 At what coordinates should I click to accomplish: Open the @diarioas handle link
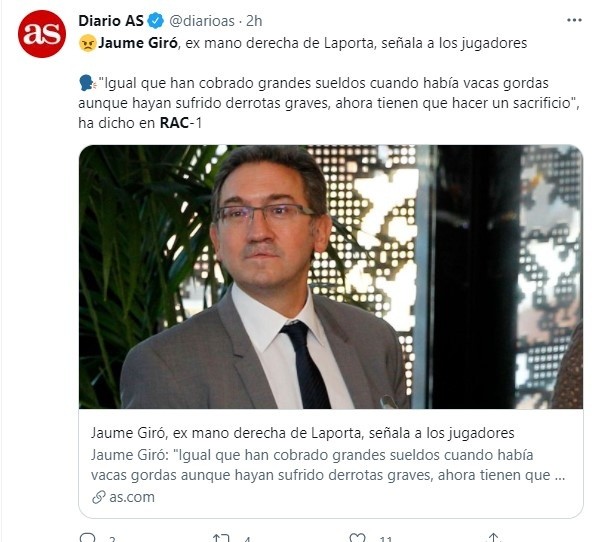202,21
